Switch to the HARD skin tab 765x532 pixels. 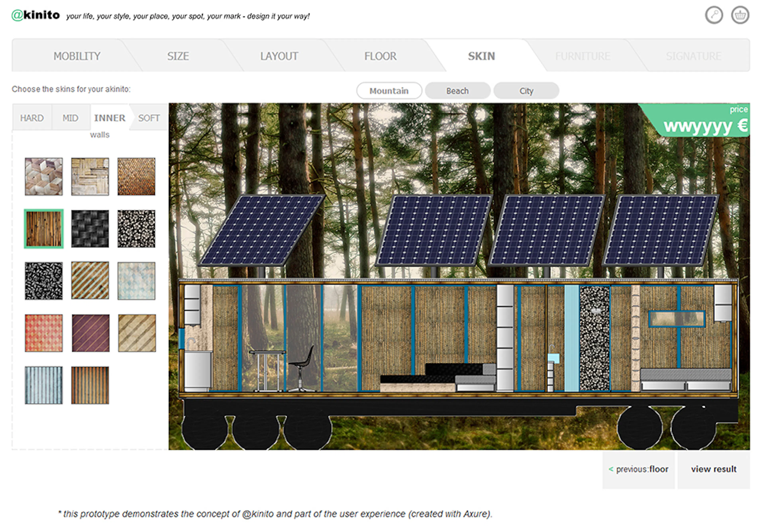(32, 118)
